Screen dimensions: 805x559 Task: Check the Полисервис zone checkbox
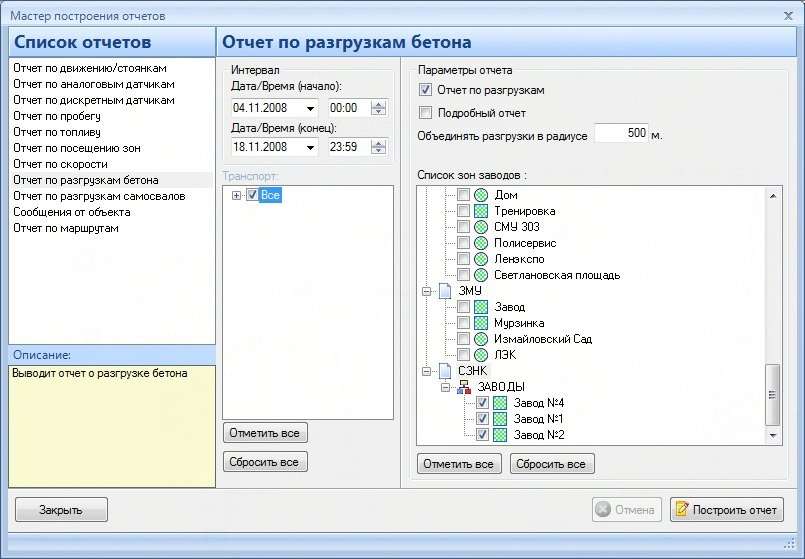tap(463, 243)
